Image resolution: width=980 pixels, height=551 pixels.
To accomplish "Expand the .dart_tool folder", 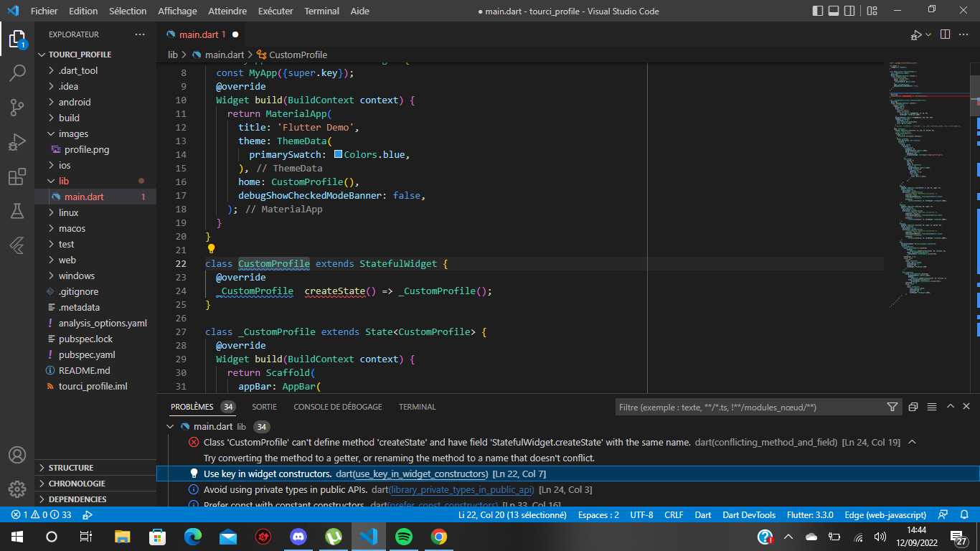I will click(95, 70).
